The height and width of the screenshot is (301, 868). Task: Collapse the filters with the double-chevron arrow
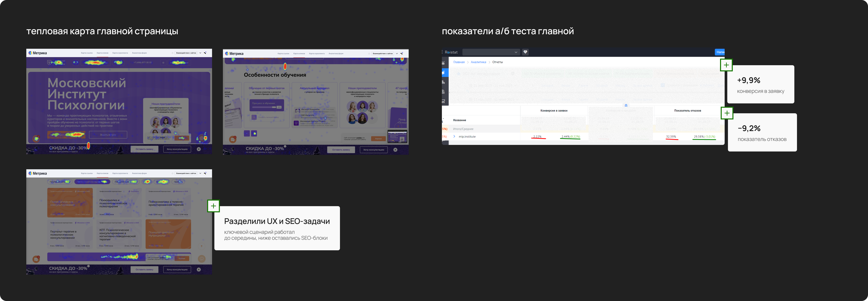coord(626,106)
